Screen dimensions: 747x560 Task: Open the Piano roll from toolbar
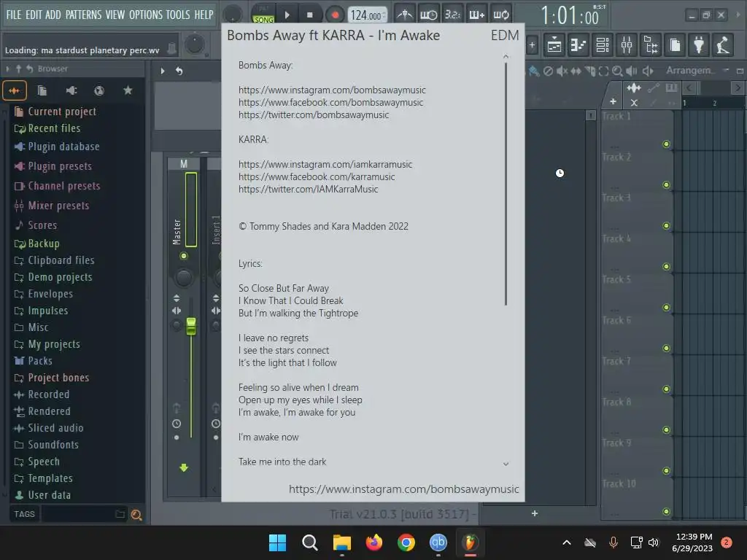point(578,45)
